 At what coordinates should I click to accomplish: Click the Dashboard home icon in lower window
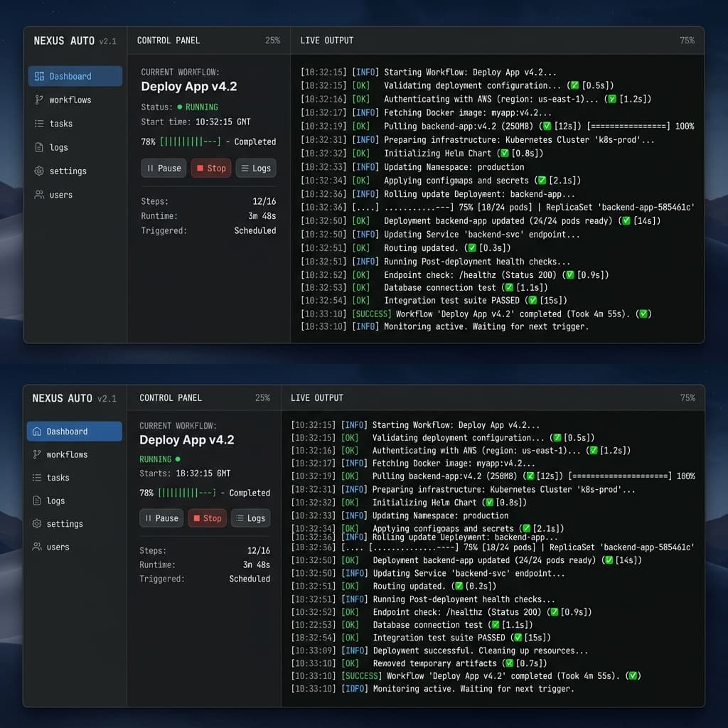(37, 432)
